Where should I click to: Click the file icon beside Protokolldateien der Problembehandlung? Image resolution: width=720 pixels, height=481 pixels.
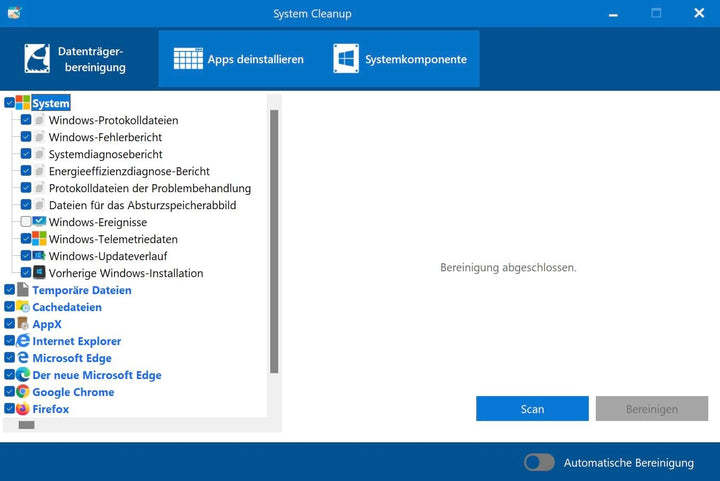pyautogui.click(x=40, y=188)
